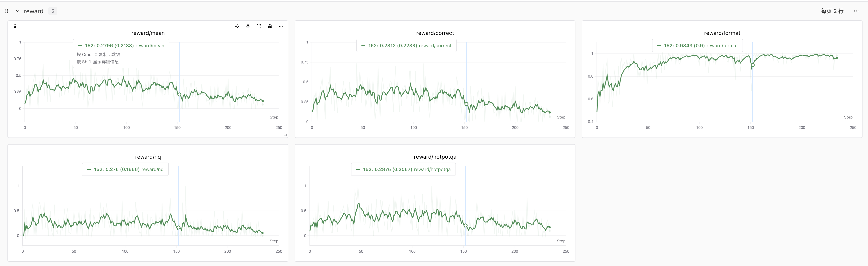Click the reward/nq chart title
The width and height of the screenshot is (868, 266).
point(148,157)
